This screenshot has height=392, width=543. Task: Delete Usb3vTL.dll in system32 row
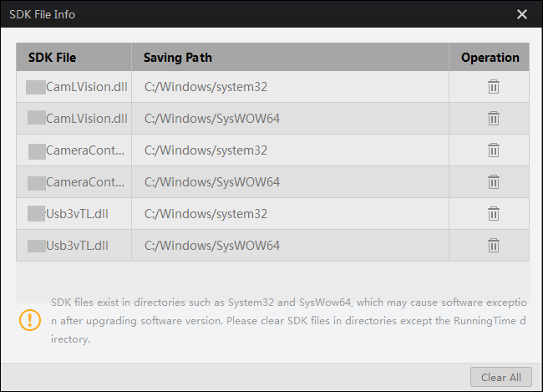494,214
